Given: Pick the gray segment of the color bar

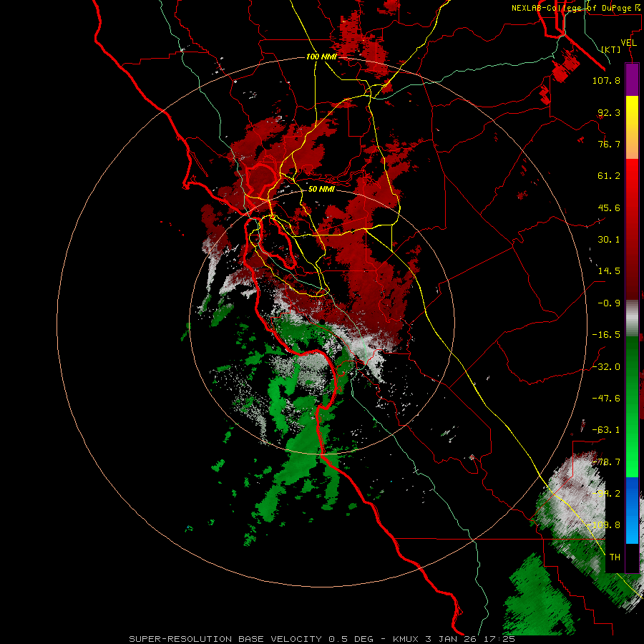Looking at the screenshot, I should point(632,317).
